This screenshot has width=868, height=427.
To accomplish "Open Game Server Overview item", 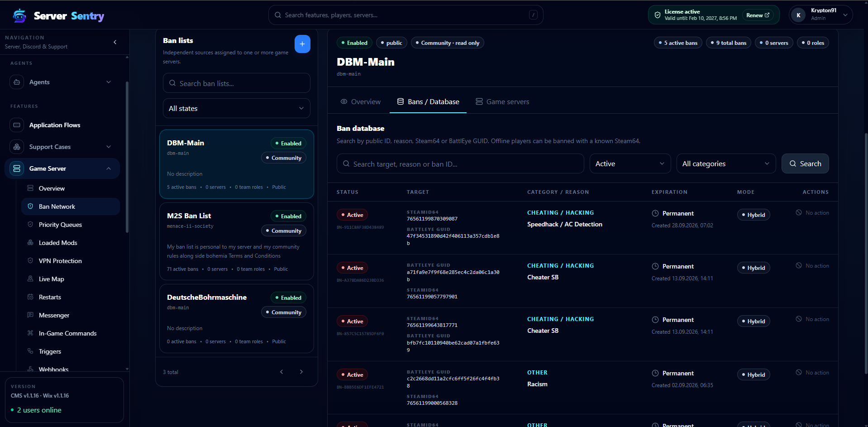I will pyautogui.click(x=71, y=188).
